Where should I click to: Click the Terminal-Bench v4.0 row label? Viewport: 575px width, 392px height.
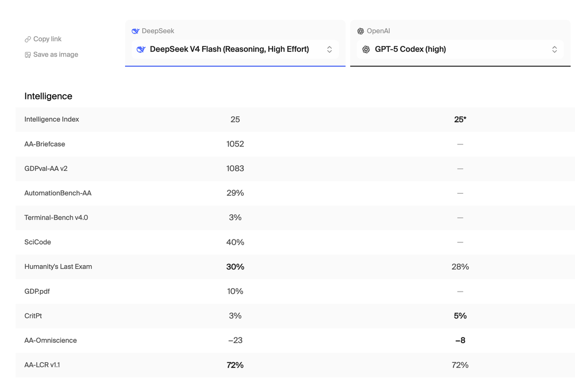pos(56,217)
